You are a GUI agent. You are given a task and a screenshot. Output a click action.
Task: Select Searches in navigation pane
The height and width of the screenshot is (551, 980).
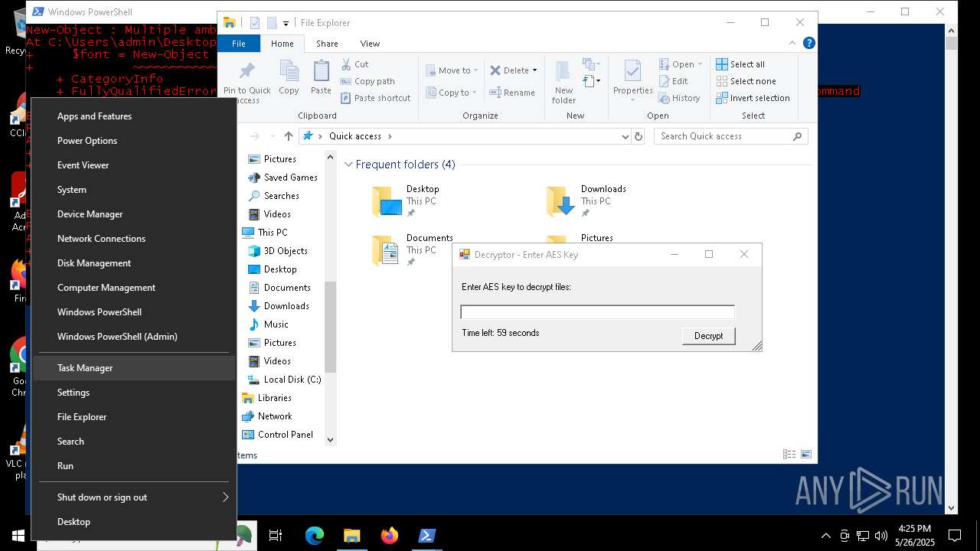pyautogui.click(x=273, y=196)
